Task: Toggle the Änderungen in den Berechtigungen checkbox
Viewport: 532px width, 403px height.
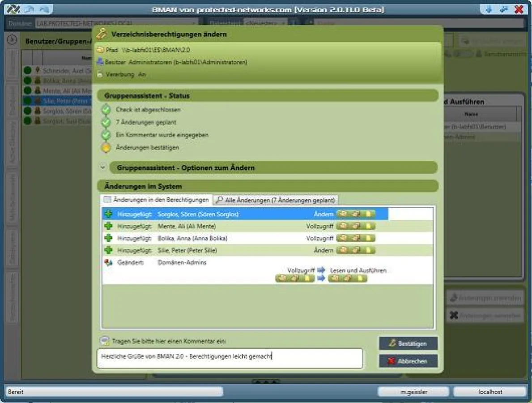Action: 107,200
